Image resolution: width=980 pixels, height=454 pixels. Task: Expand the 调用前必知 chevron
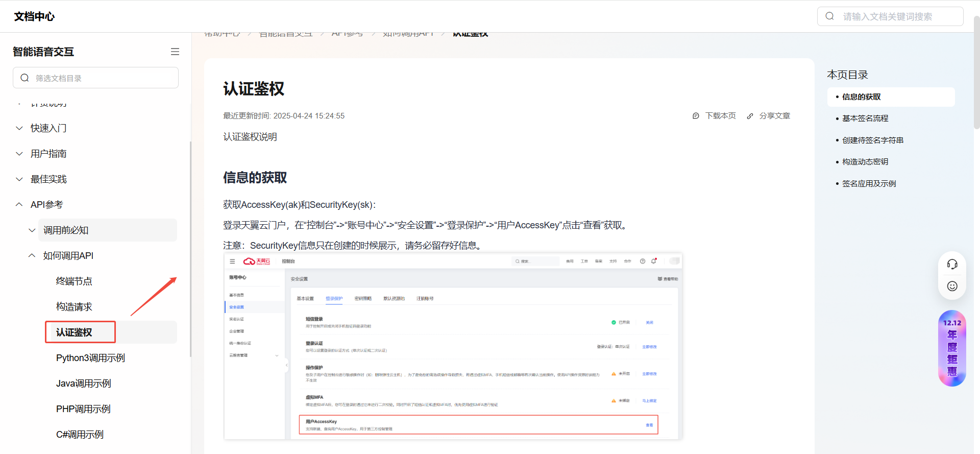click(x=32, y=230)
